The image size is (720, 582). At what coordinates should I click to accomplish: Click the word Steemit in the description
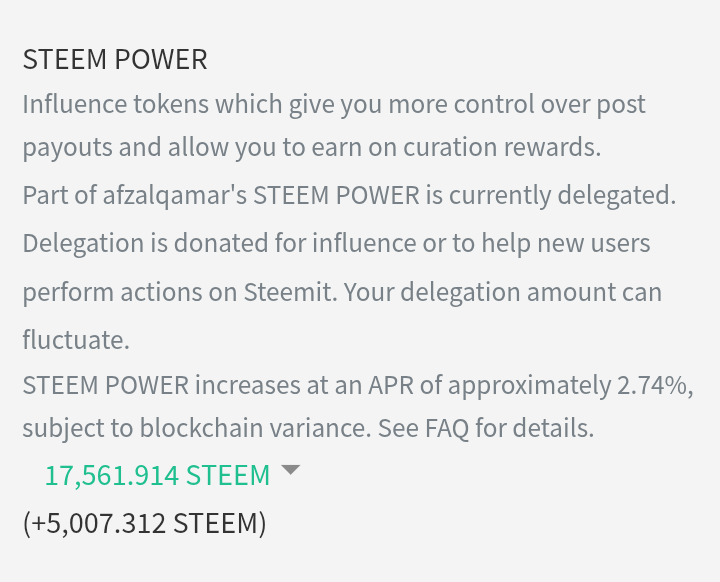(x=290, y=291)
